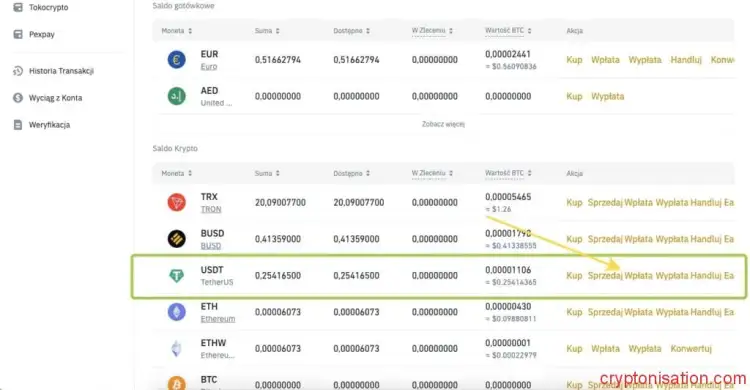Sort cash balance table by Dostępne
The height and width of the screenshot is (390, 750).
click(352, 31)
